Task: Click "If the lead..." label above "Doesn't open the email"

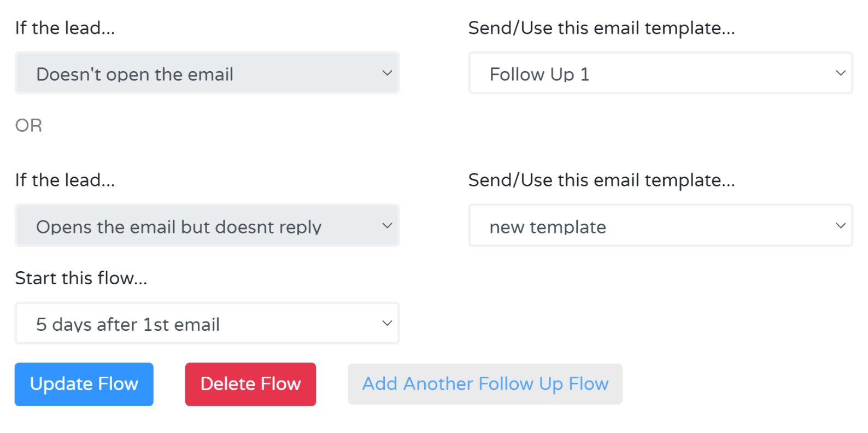Action: tap(65, 28)
